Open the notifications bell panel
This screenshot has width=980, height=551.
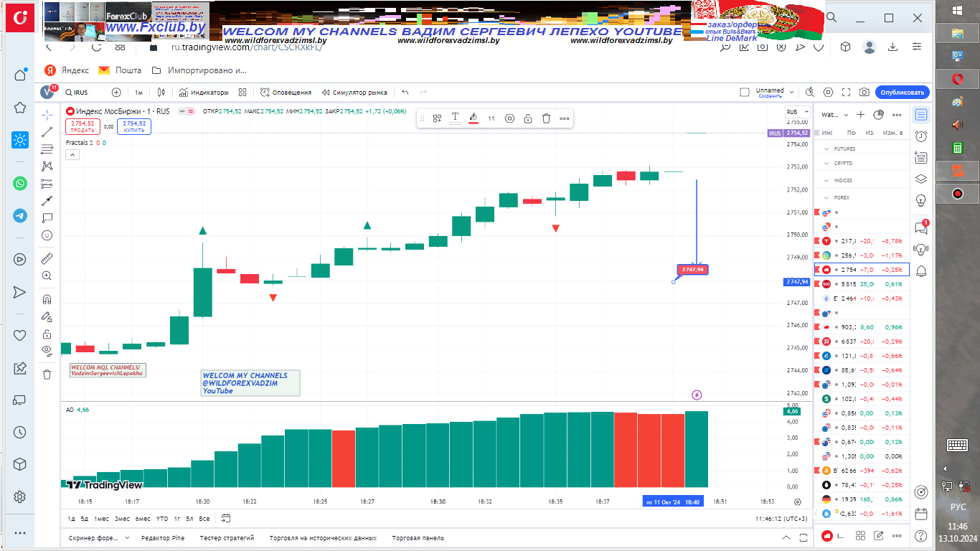pyautogui.click(x=921, y=270)
